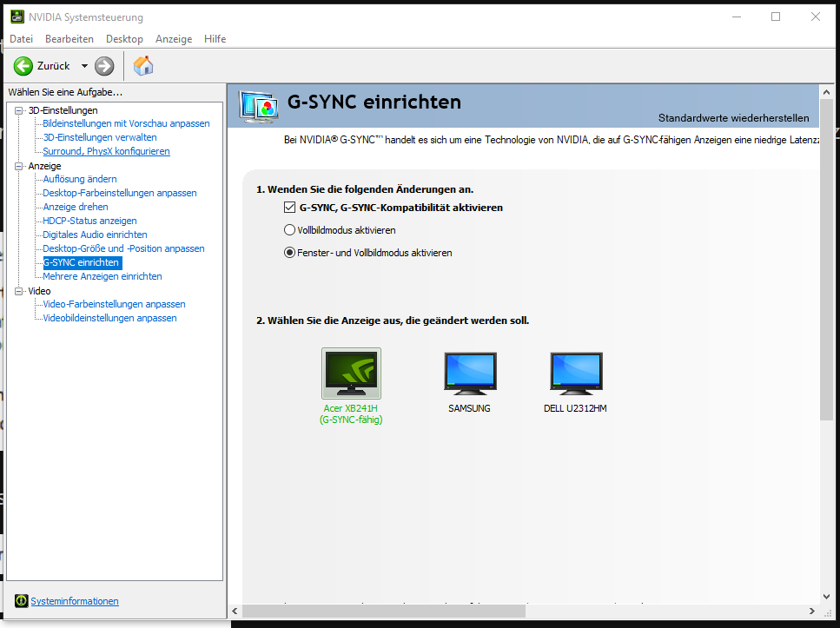Open Systeminformationen link
This screenshot has height=628, width=840.
(x=75, y=601)
